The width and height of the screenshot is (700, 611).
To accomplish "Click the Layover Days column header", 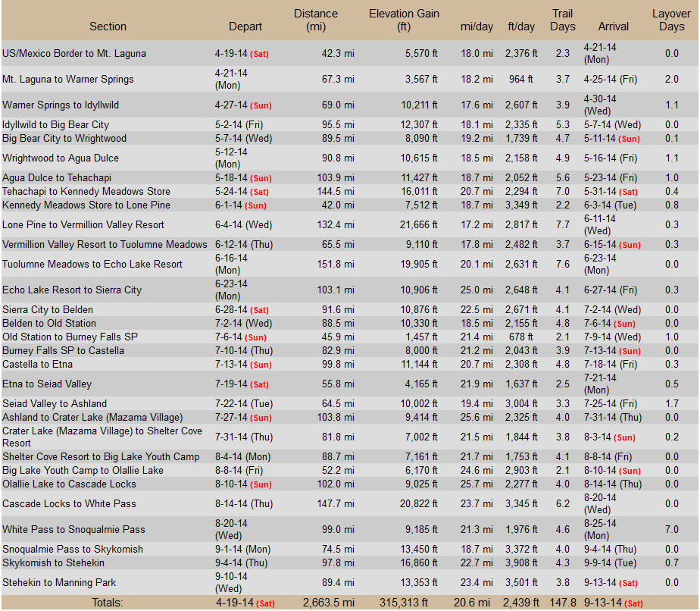I will 671,20.
